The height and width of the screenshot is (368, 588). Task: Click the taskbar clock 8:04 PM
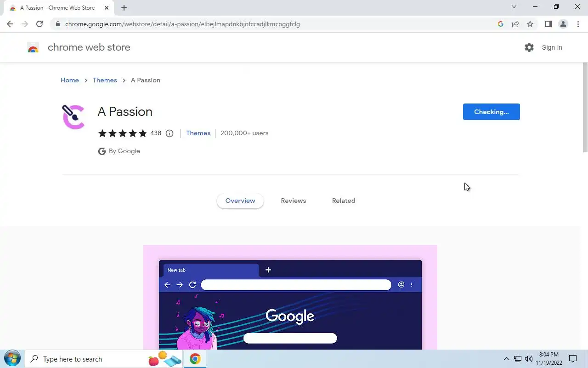pos(548,355)
